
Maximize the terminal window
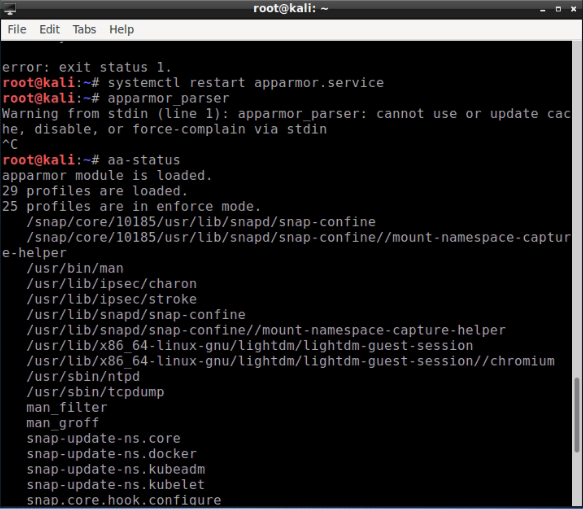pyautogui.click(x=558, y=9)
